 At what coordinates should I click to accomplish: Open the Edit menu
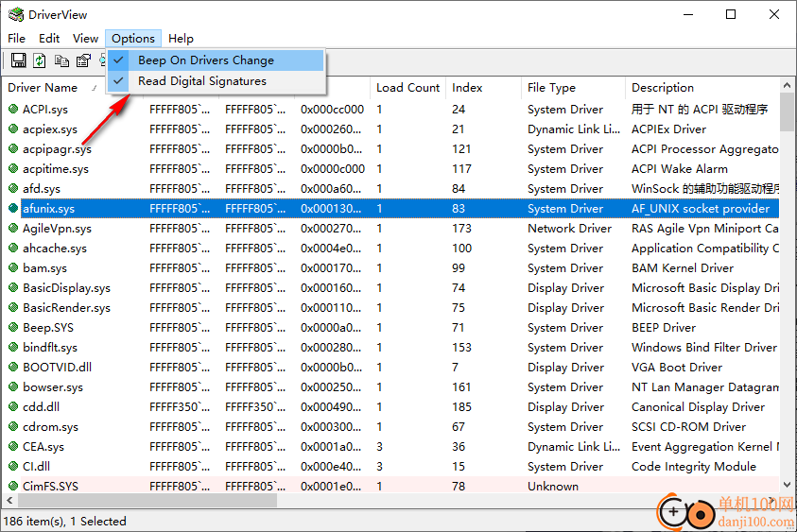pyautogui.click(x=49, y=38)
